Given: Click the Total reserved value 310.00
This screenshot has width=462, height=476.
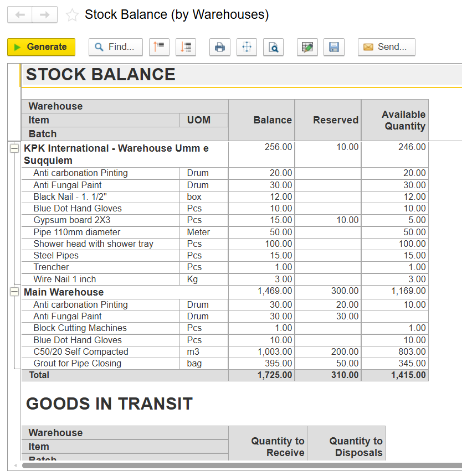Looking at the screenshot, I should point(345,375).
